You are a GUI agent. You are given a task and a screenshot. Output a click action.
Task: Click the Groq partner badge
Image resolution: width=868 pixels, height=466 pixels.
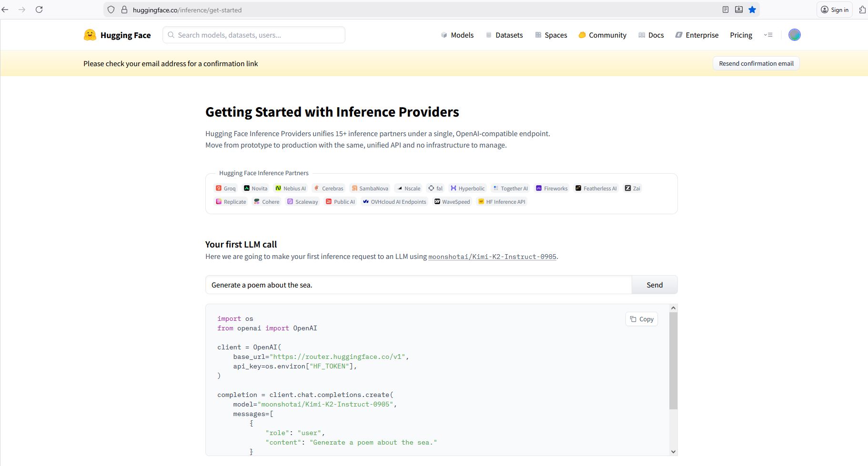coord(226,188)
